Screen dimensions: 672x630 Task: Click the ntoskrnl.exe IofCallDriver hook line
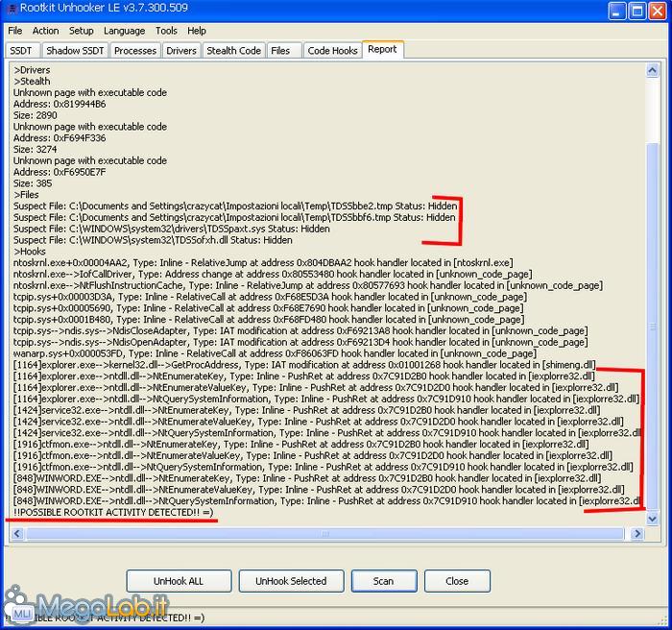[273, 274]
